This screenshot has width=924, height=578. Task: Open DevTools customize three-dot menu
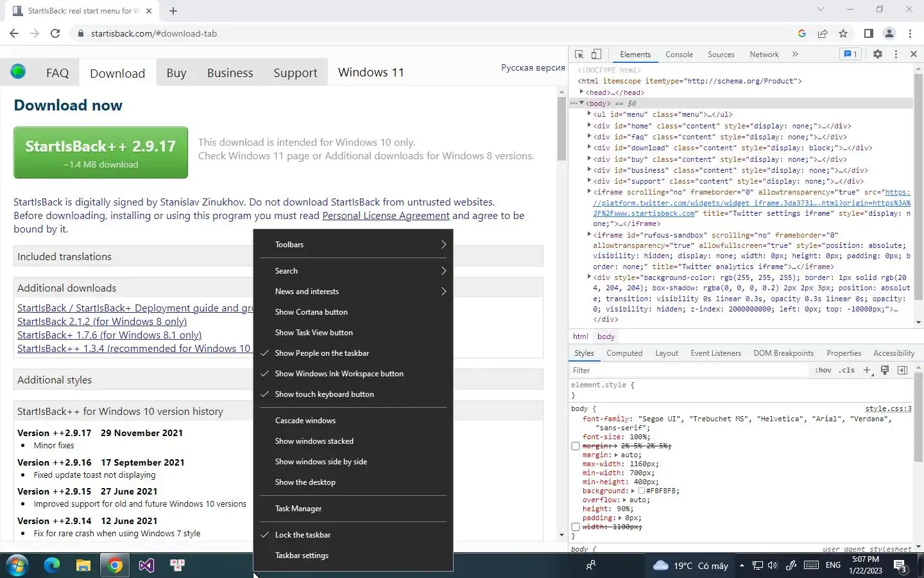tap(896, 55)
